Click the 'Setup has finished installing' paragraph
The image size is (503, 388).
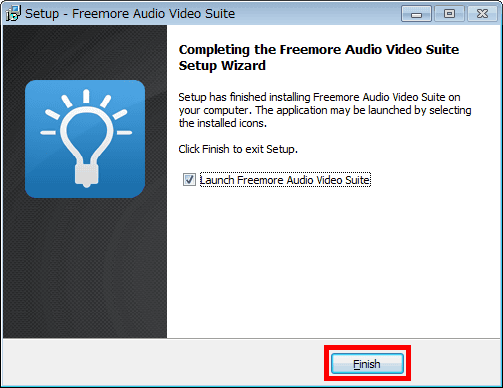pos(325,110)
